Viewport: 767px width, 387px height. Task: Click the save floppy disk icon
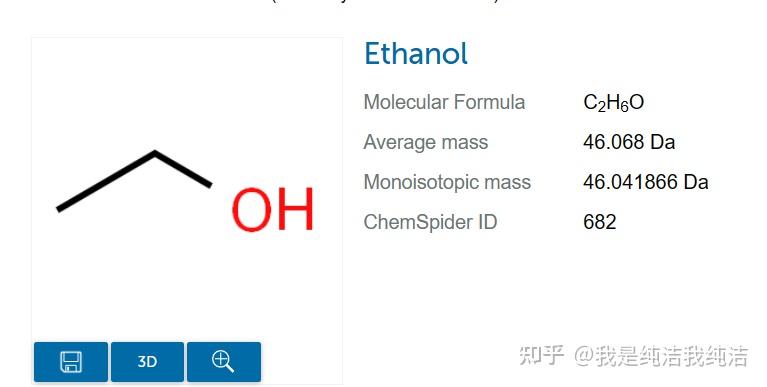(x=71, y=362)
